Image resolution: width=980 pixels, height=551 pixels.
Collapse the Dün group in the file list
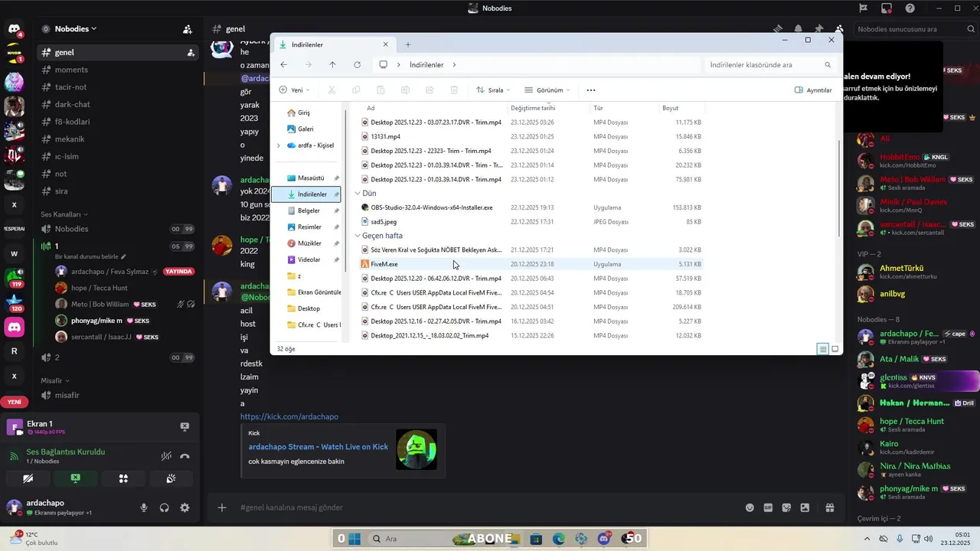point(358,194)
